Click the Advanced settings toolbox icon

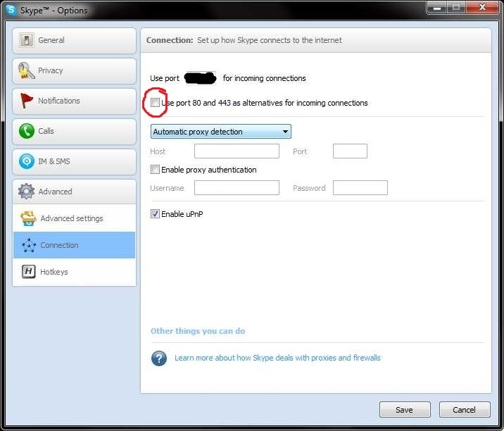click(28, 218)
